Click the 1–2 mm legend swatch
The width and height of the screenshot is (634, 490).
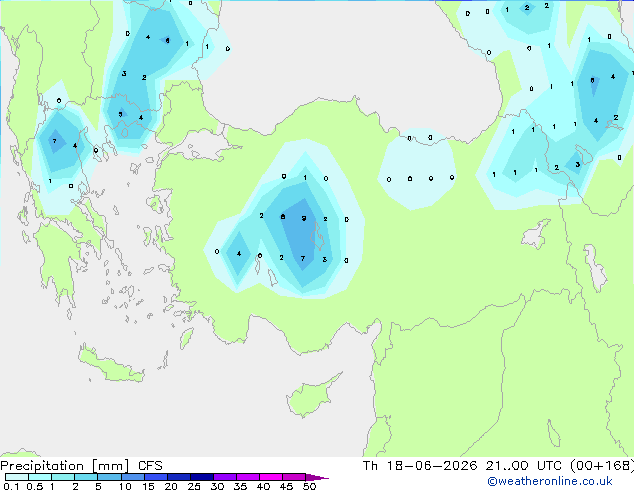(63, 477)
